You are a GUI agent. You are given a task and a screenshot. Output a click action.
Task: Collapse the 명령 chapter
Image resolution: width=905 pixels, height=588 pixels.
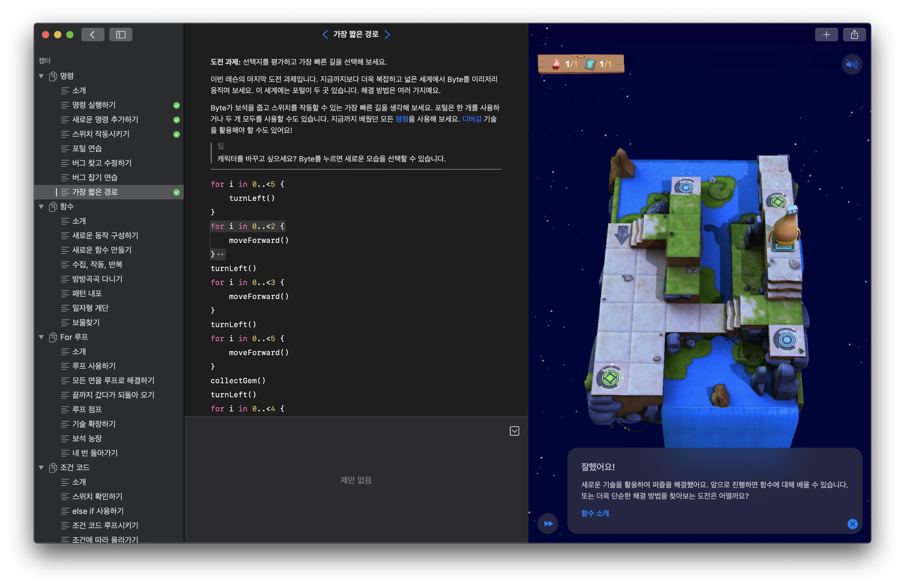click(41, 76)
